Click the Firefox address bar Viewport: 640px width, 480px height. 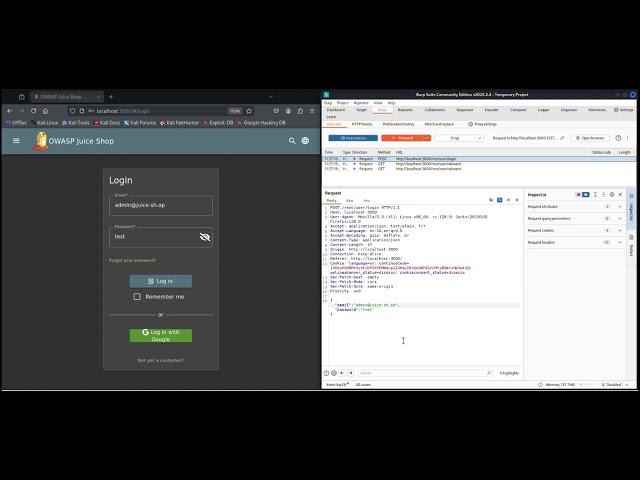coord(159,111)
